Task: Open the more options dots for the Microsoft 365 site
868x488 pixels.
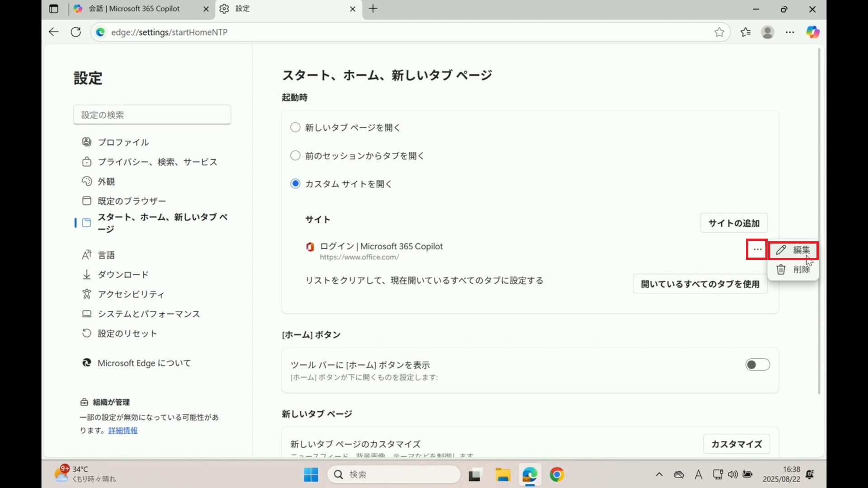Action: point(757,249)
